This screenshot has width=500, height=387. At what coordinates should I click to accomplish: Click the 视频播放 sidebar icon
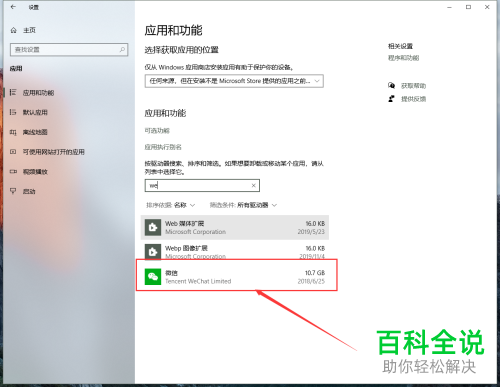pyautogui.click(x=13, y=171)
